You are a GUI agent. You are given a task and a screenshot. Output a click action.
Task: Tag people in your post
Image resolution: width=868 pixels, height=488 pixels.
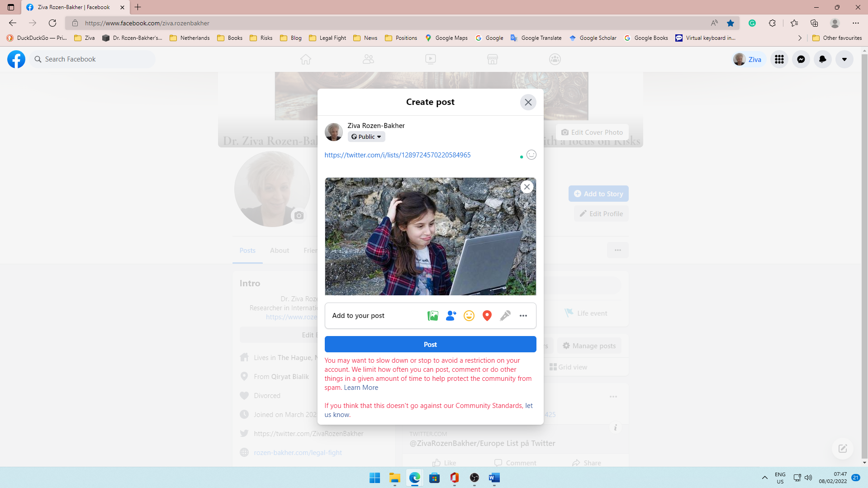pyautogui.click(x=451, y=316)
